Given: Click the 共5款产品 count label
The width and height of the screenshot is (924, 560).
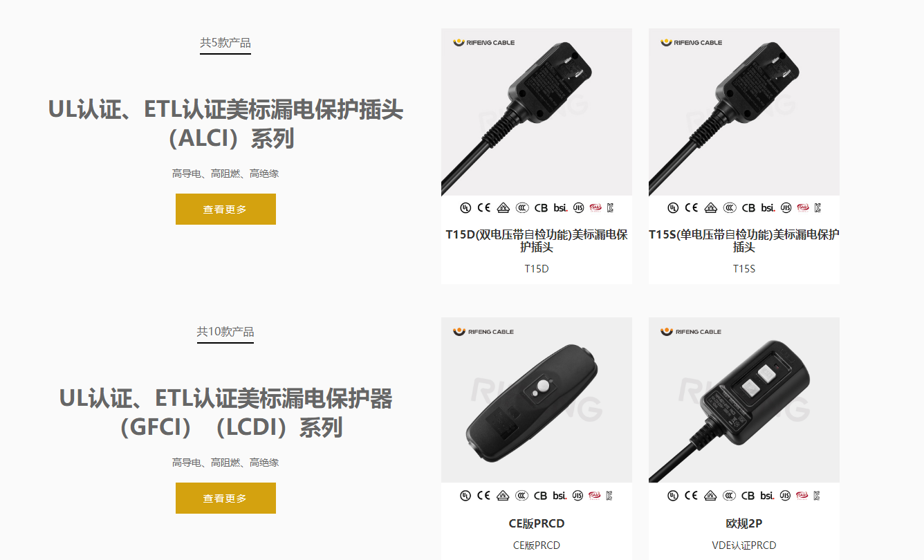Looking at the screenshot, I should point(225,43).
